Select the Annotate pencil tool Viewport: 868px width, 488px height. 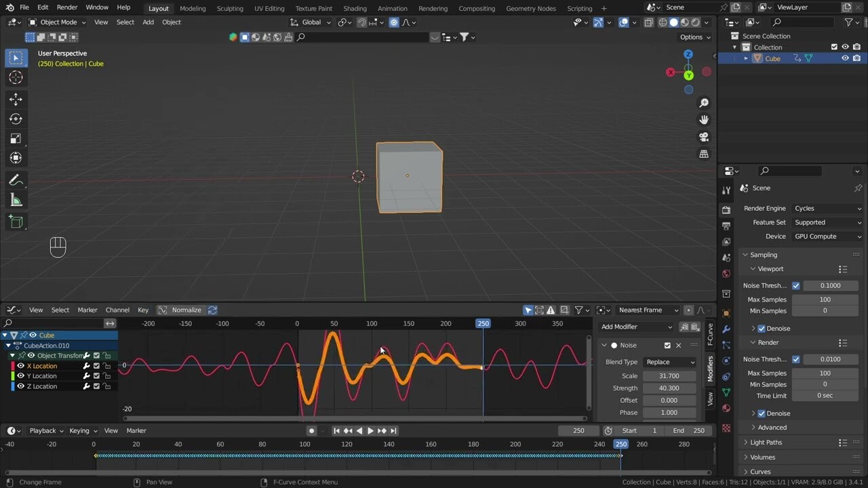click(x=16, y=180)
